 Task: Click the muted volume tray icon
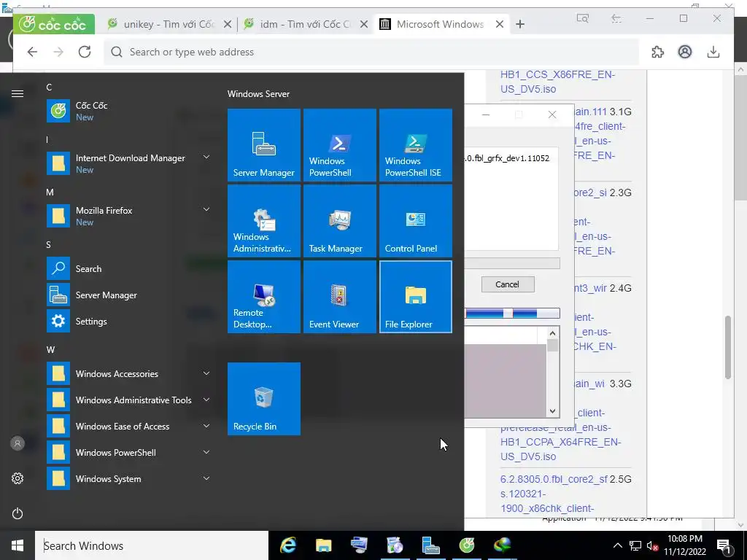(x=652, y=546)
